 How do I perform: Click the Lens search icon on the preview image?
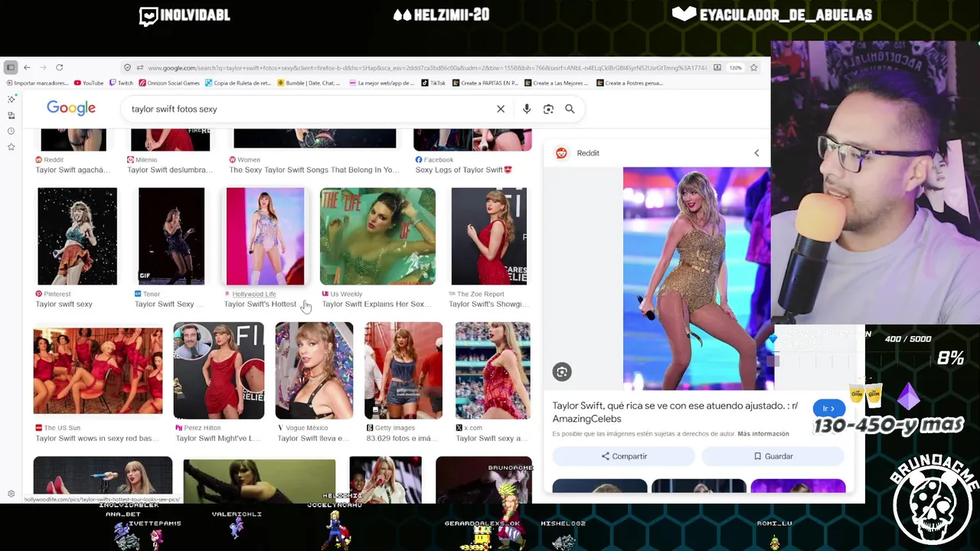(x=562, y=372)
